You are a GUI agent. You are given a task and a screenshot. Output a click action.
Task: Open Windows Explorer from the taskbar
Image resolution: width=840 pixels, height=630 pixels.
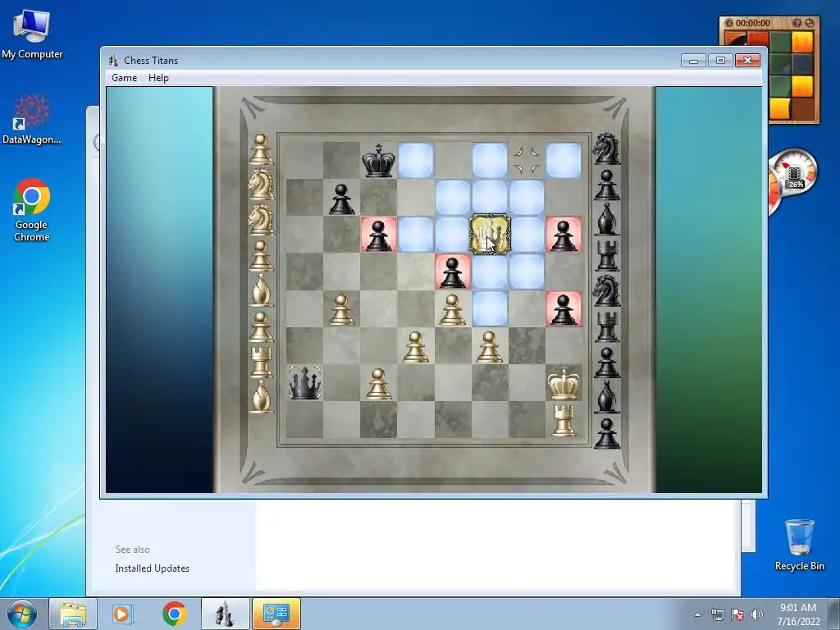coord(73,614)
